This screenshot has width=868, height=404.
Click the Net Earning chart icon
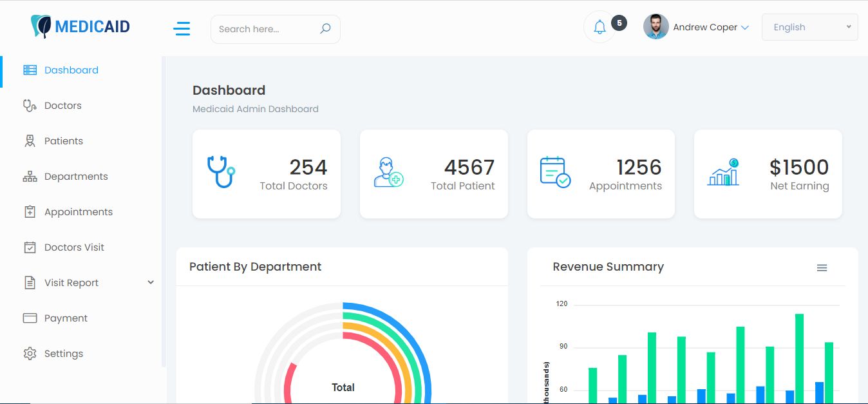tap(723, 172)
